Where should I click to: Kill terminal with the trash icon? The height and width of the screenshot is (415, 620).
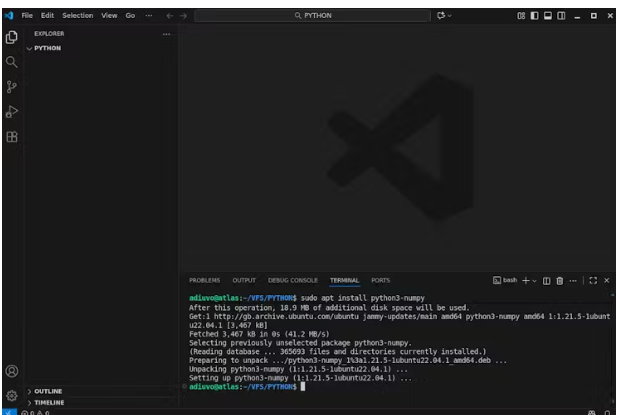pyautogui.click(x=559, y=280)
